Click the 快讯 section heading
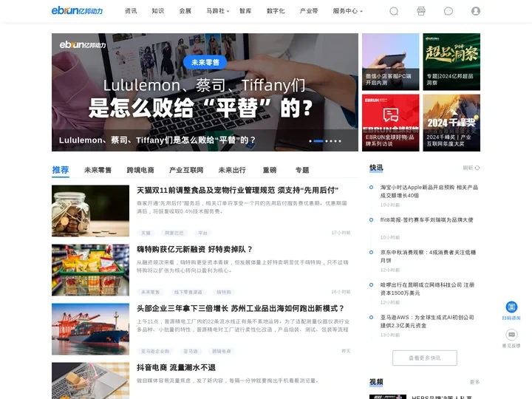Screen dimensions: 532x399 pyautogui.click(x=376, y=168)
